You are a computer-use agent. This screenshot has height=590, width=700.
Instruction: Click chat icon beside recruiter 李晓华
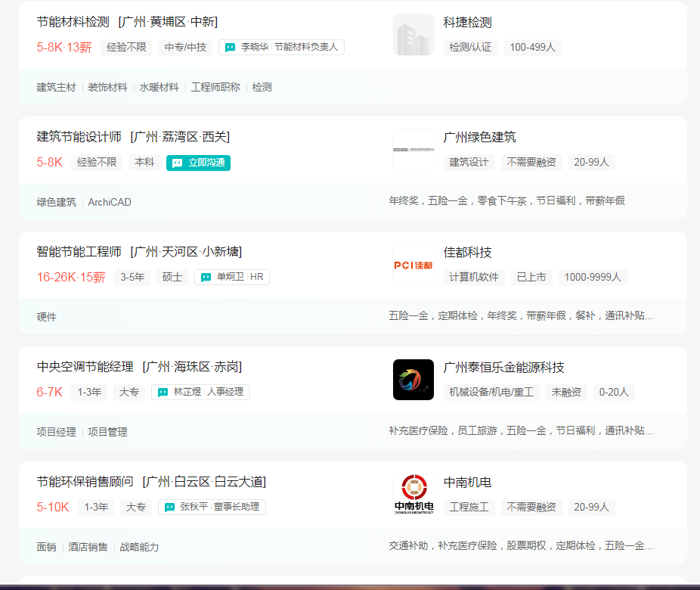[231, 48]
